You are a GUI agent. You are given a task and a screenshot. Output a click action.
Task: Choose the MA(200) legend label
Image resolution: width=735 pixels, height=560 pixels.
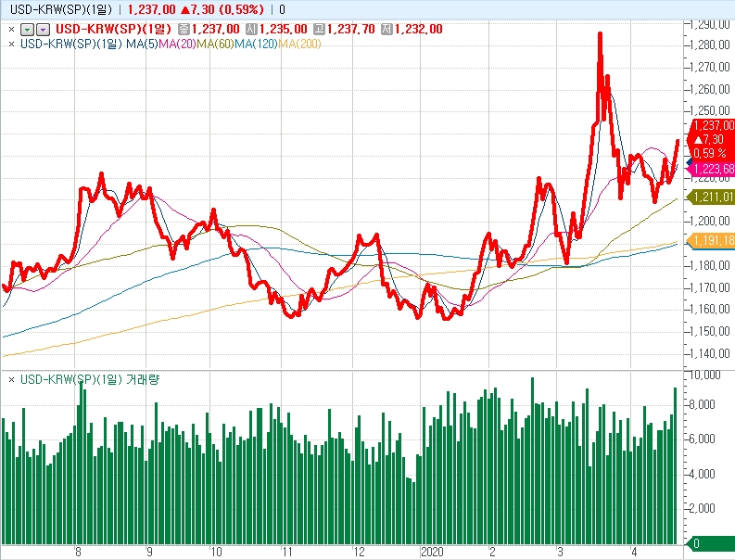pos(299,44)
